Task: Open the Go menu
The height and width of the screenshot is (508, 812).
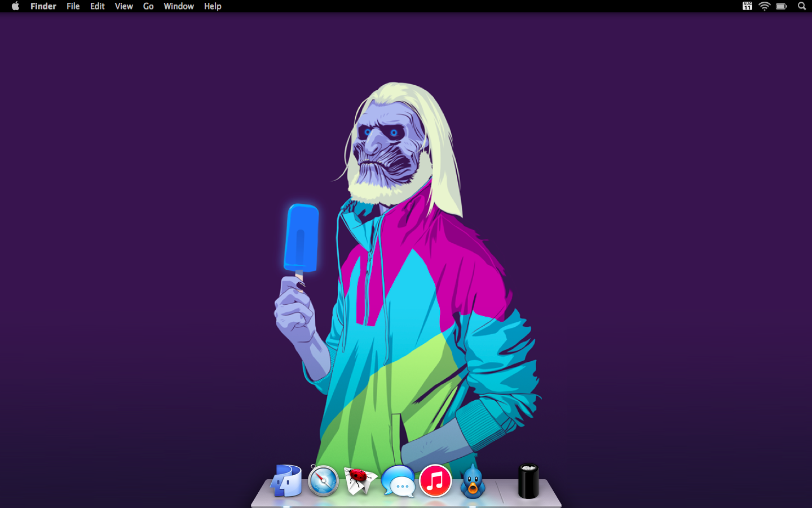Action: tap(148, 6)
